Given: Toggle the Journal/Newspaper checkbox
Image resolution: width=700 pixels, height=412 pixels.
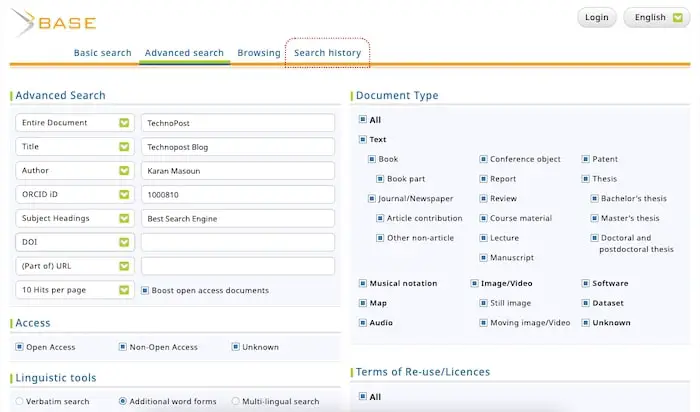Looking at the screenshot, I should click(x=371, y=198).
